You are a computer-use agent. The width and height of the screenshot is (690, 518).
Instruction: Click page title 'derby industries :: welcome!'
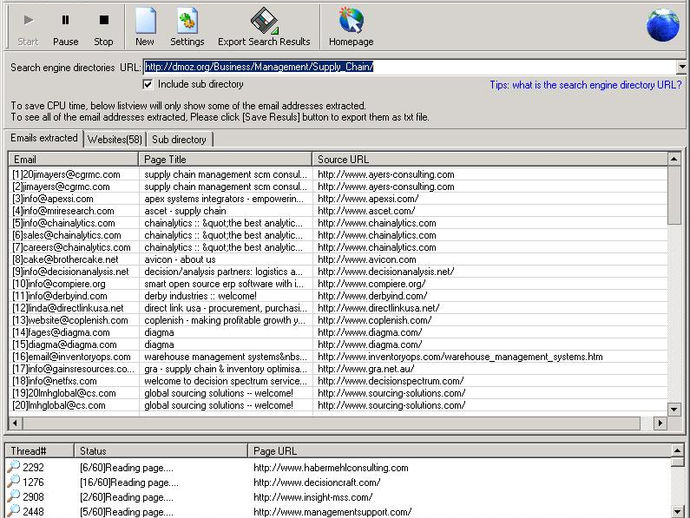(x=200, y=296)
